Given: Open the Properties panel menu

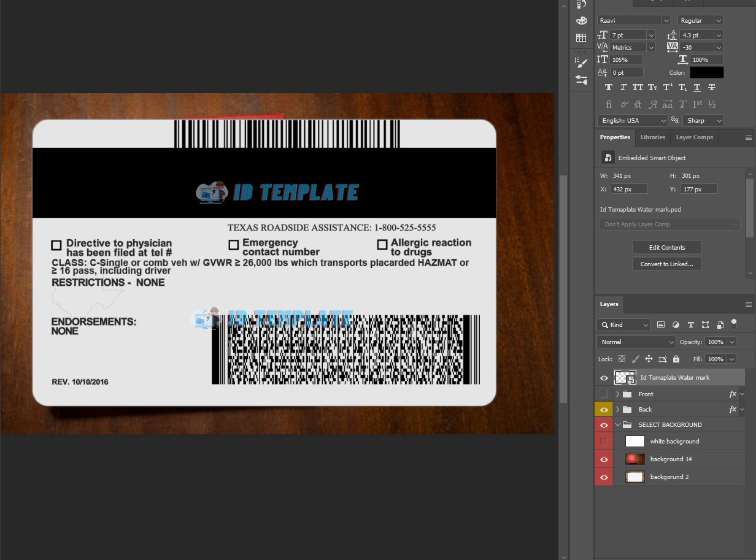Looking at the screenshot, I should click(749, 137).
